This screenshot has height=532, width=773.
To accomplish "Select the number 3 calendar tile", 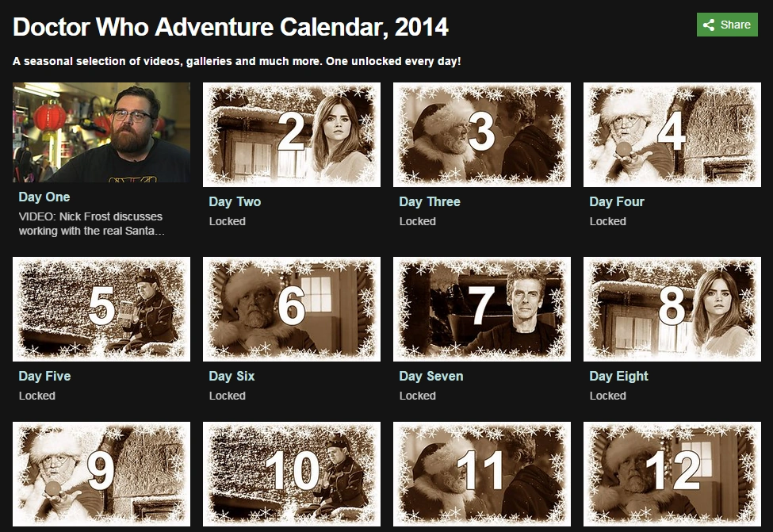I will 482,135.
